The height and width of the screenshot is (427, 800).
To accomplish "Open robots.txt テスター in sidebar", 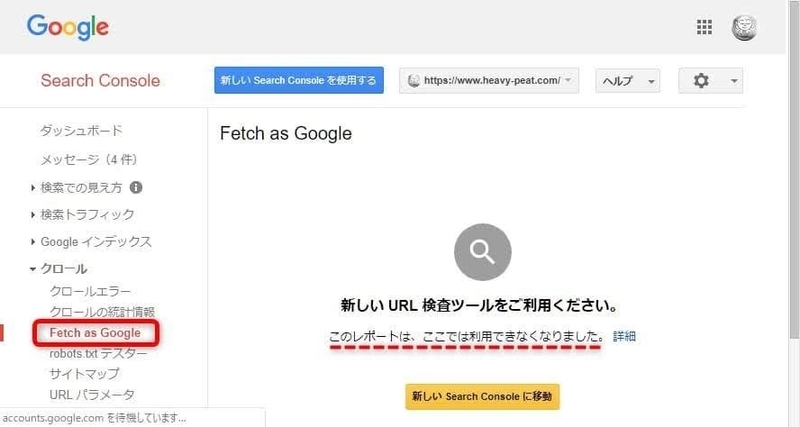I will pos(98,353).
